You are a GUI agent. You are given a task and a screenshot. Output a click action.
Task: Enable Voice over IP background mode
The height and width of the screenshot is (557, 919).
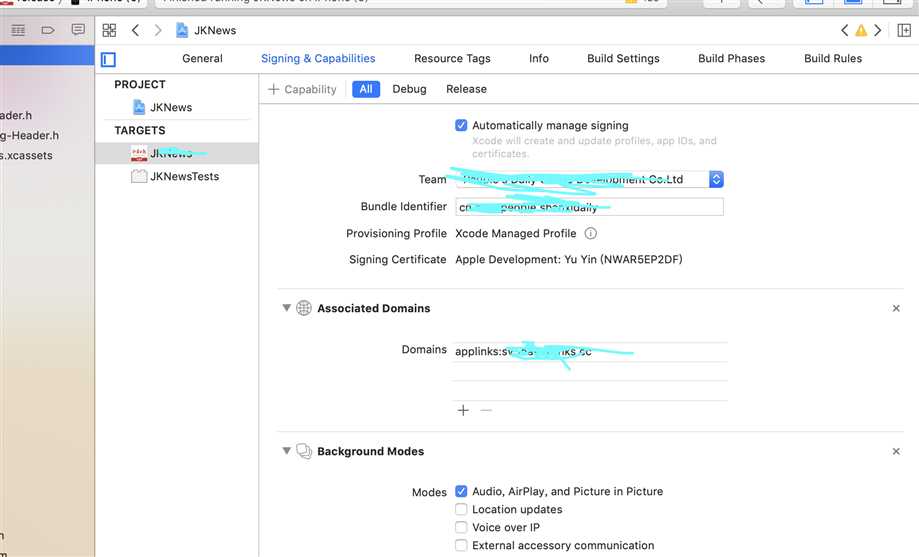(461, 527)
